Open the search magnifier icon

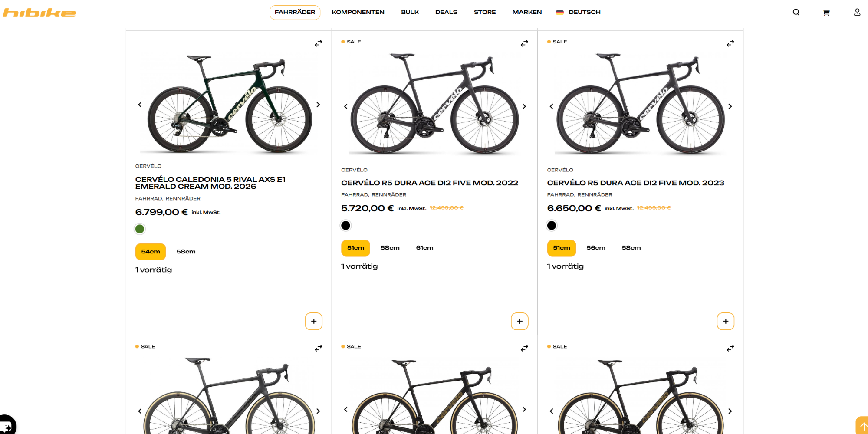[796, 12]
